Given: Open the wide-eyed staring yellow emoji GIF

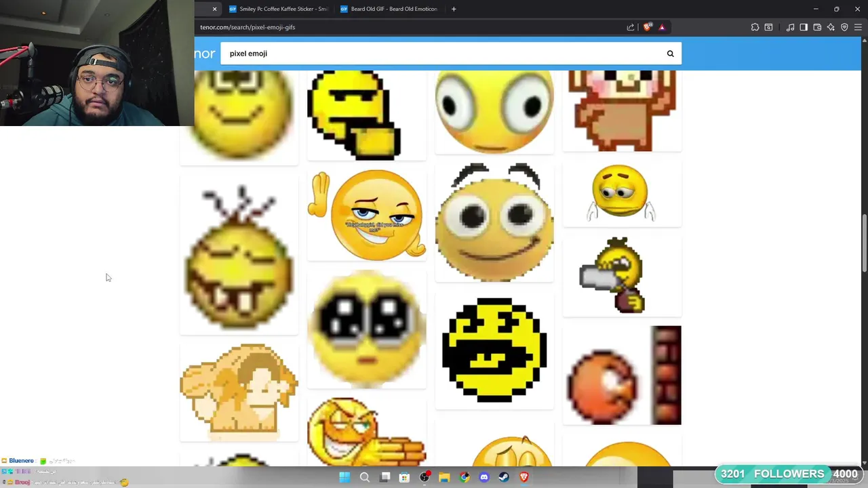Looking at the screenshot, I should [494, 112].
